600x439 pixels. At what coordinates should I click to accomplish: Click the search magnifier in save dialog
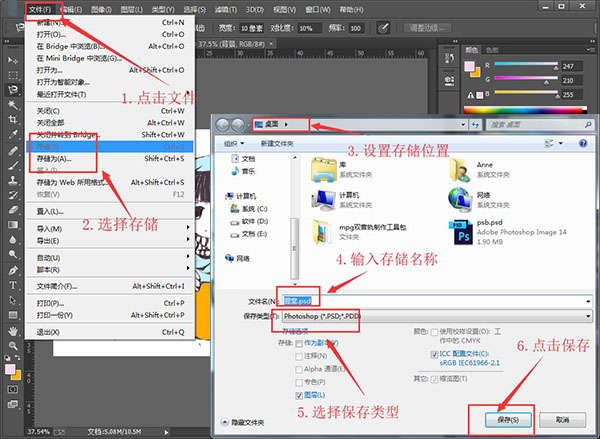[588, 124]
